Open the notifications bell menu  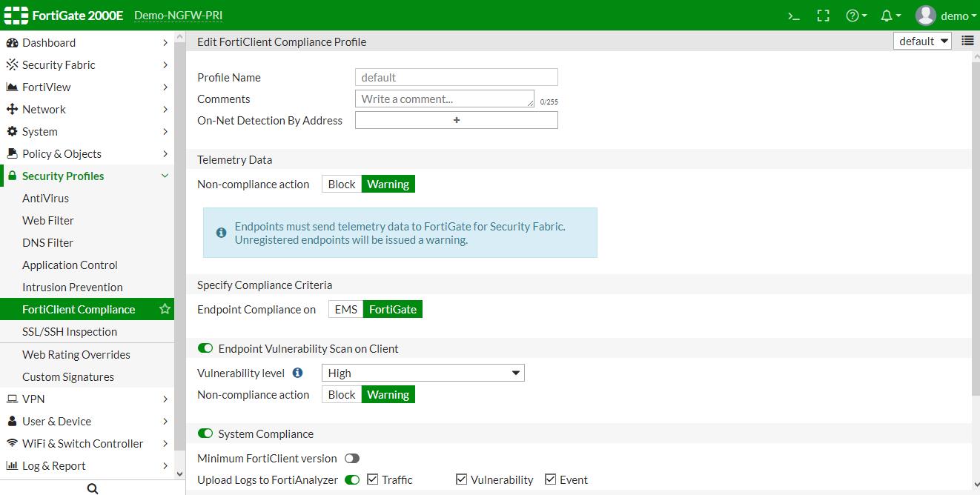(890, 16)
